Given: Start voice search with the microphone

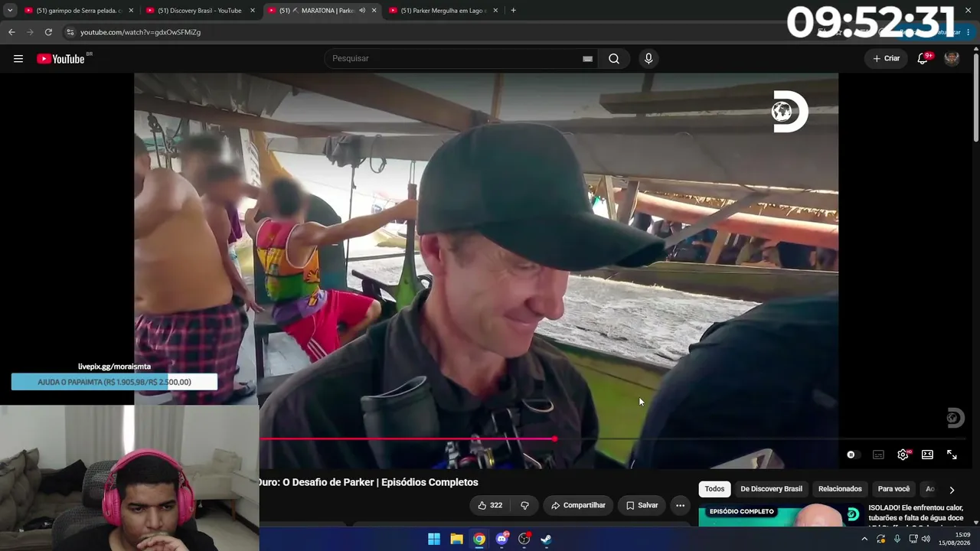Looking at the screenshot, I should pos(648,59).
